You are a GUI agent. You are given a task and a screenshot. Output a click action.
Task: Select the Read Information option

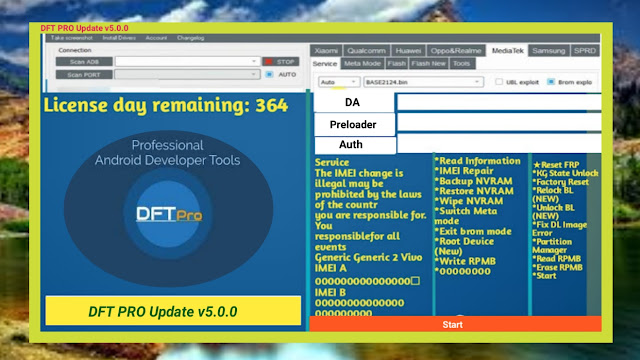pos(478,161)
